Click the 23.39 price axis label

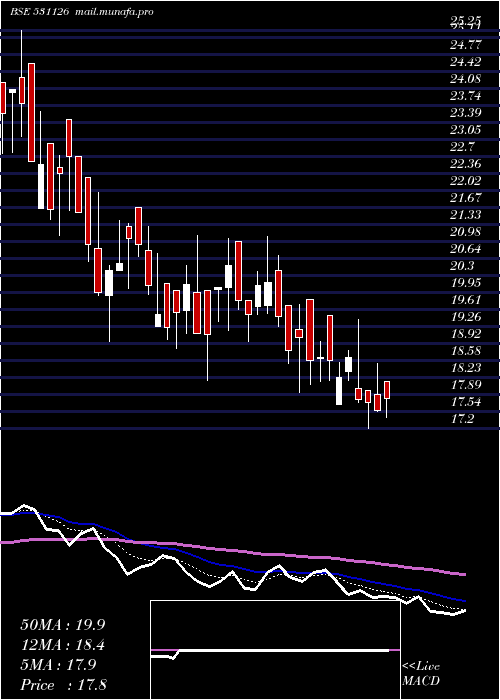[466, 112]
